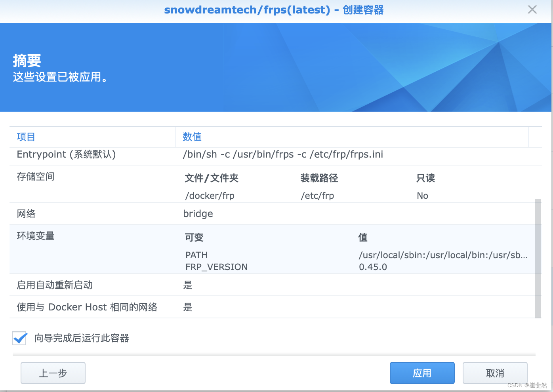Select the 文件/文件夹 sub-header
Screen dimensions: 553x392
[212, 178]
